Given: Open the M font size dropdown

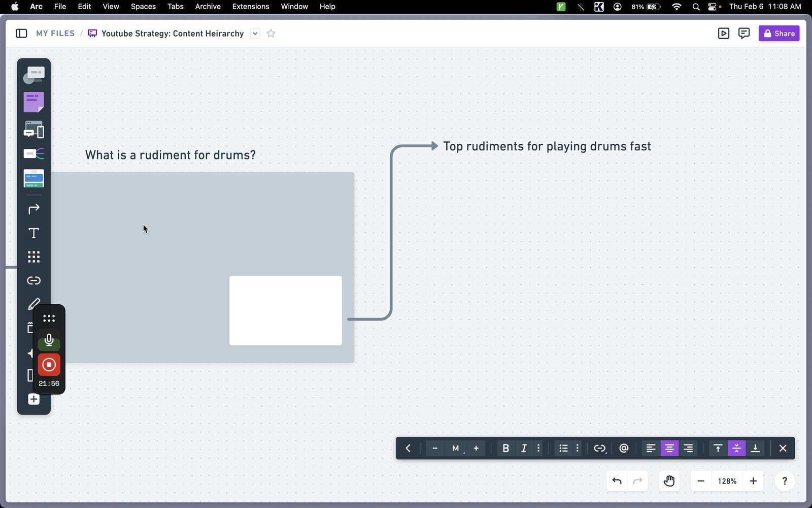Looking at the screenshot, I should pyautogui.click(x=456, y=448).
